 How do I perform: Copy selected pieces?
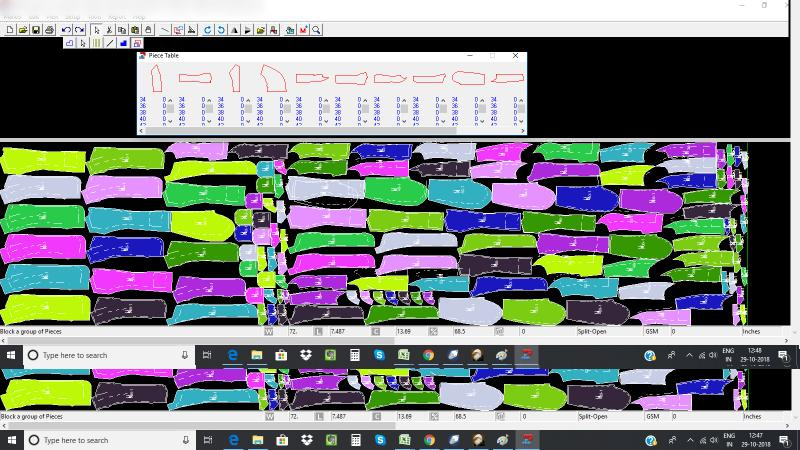[121, 30]
